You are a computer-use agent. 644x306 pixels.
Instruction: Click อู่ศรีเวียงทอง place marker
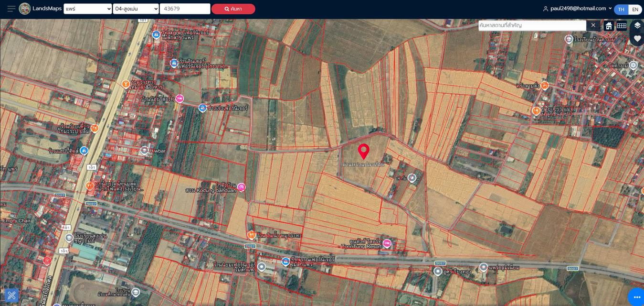438,271
